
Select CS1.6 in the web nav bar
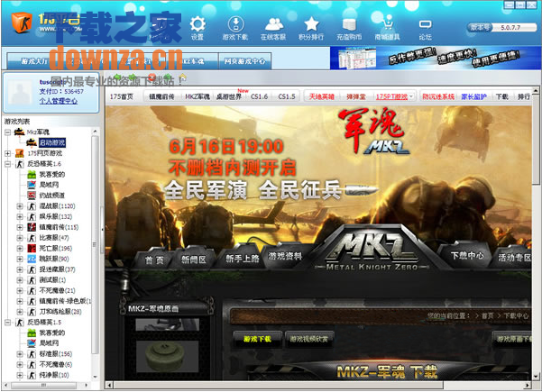259,96
